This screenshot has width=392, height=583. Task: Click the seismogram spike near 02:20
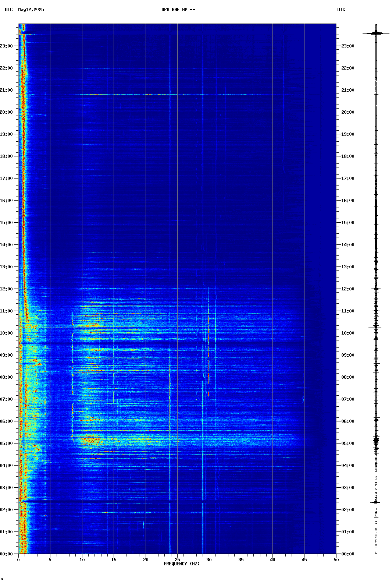tap(376, 502)
